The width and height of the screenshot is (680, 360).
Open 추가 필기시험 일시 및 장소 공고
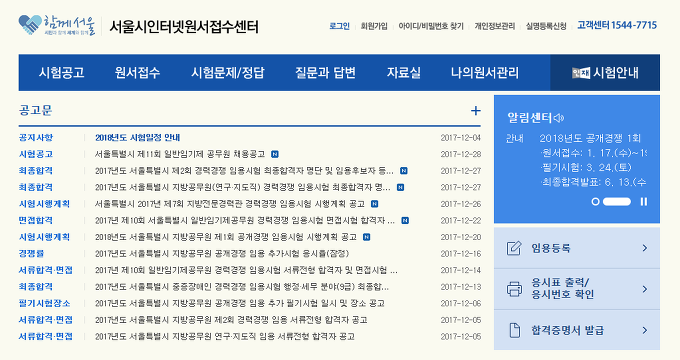pos(240,303)
